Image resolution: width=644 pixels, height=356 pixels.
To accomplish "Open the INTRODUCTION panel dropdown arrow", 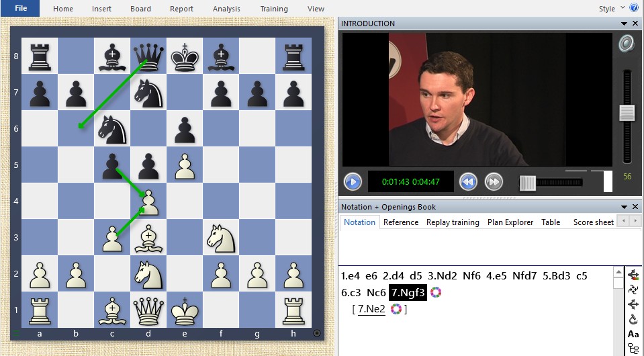I will (625, 24).
